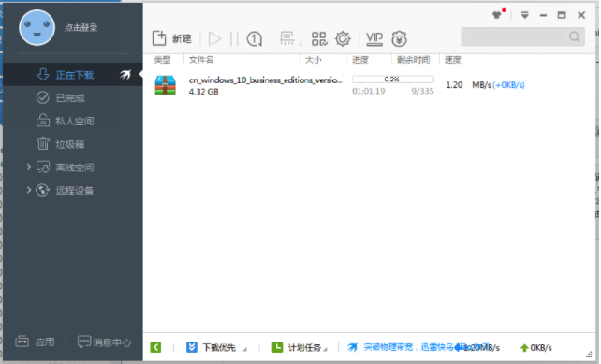Open the skin shirt icon in title bar
This screenshot has height=364, width=601.
(497, 15)
